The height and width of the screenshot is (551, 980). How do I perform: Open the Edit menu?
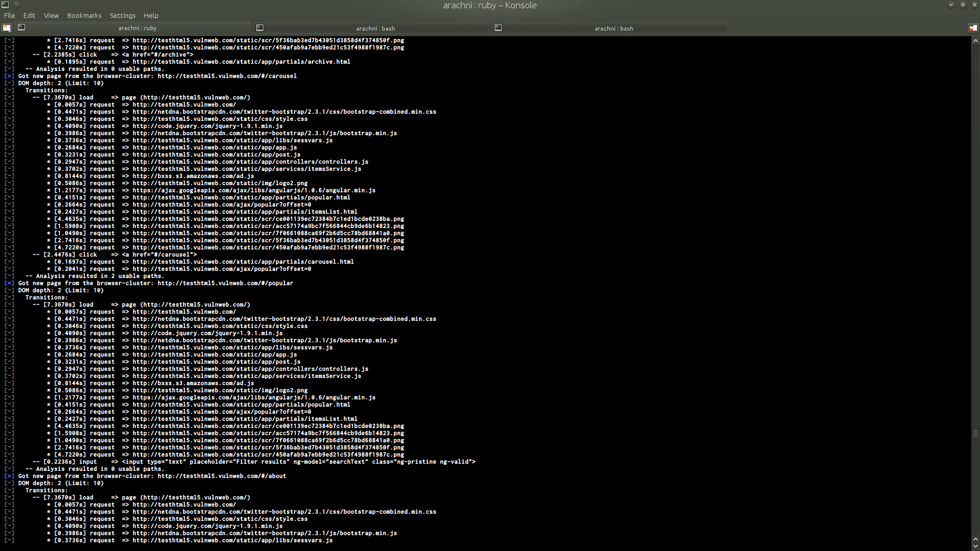(29, 15)
